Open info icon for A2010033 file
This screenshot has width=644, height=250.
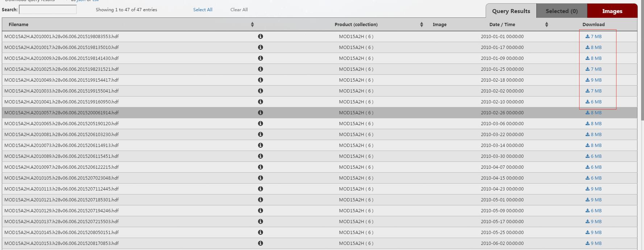[260, 91]
